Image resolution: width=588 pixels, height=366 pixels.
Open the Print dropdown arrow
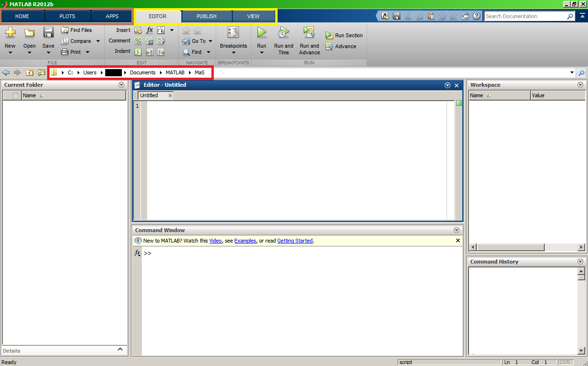[88, 52]
